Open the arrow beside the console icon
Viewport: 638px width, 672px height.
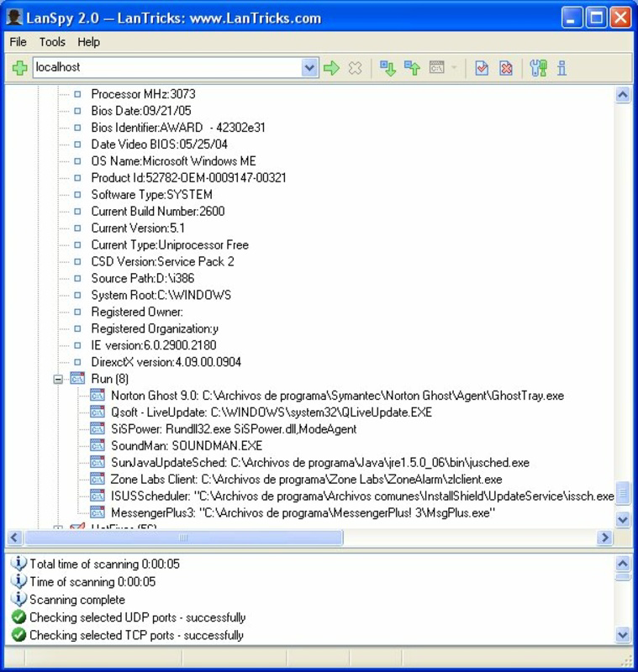(x=454, y=67)
